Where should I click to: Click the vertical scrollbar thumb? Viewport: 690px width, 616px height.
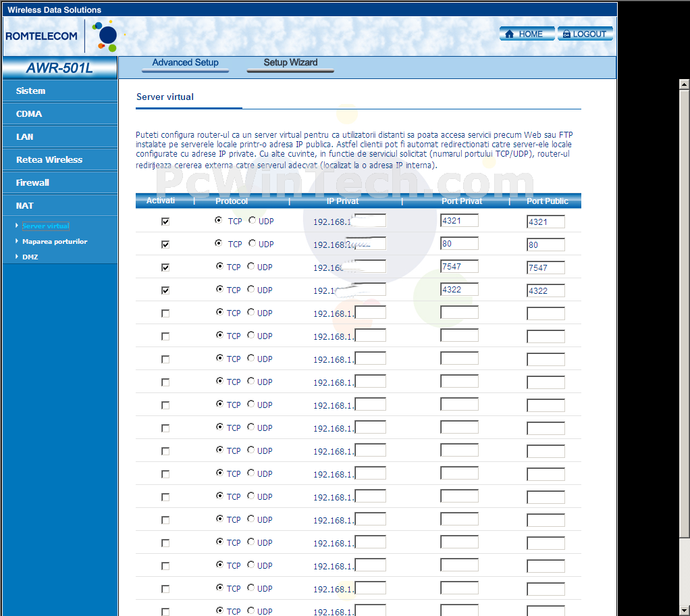[685, 313]
